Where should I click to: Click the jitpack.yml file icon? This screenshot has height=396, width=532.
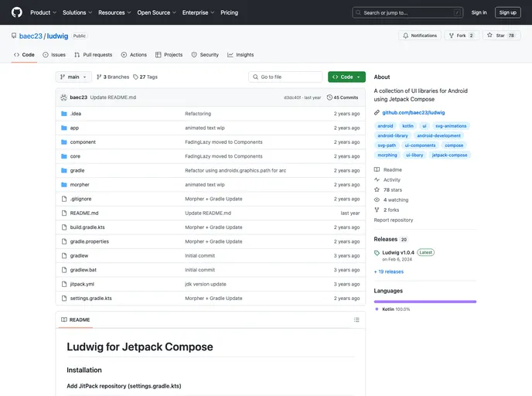[63, 284]
